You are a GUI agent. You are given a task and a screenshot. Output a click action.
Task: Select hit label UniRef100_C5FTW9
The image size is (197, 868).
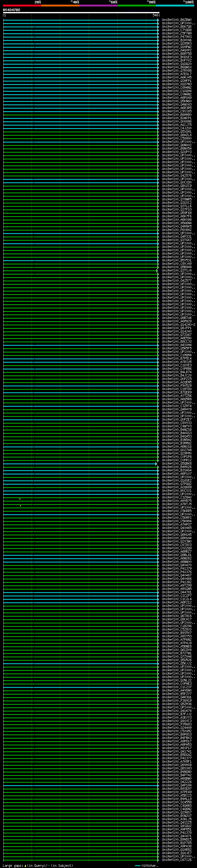[177, 33]
